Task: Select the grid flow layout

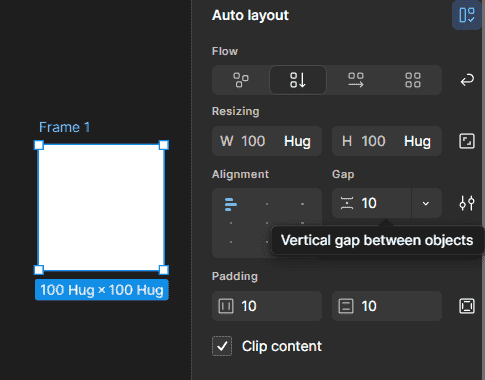Action: [413, 80]
